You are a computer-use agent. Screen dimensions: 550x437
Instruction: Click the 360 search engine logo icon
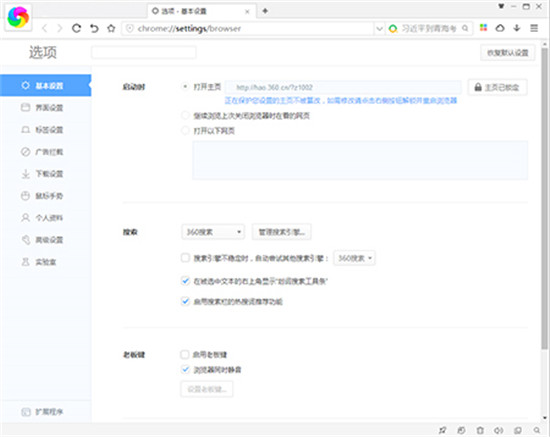(393, 28)
